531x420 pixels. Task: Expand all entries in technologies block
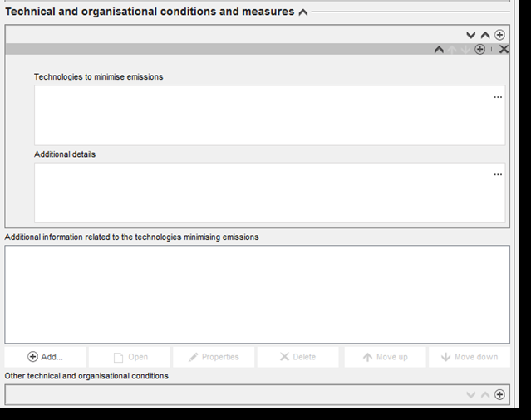pyautogui.click(x=470, y=35)
